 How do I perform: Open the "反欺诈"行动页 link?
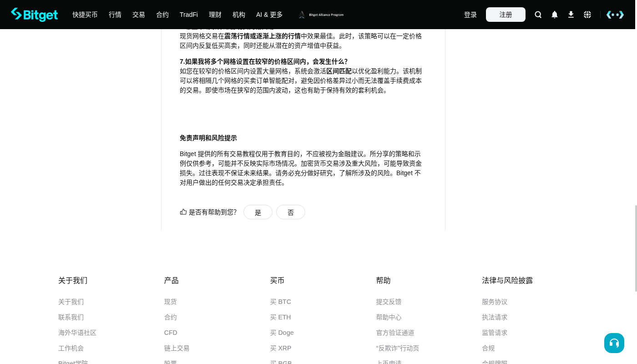[x=398, y=348]
